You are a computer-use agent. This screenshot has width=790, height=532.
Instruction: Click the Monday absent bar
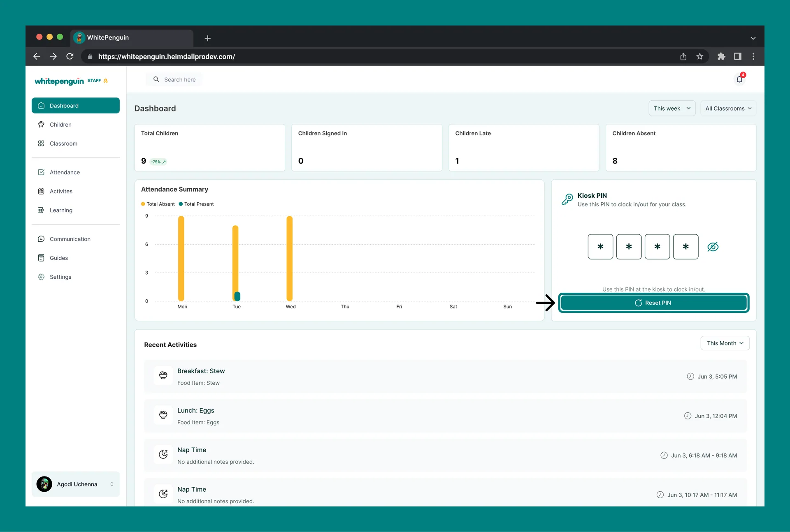[181, 258]
